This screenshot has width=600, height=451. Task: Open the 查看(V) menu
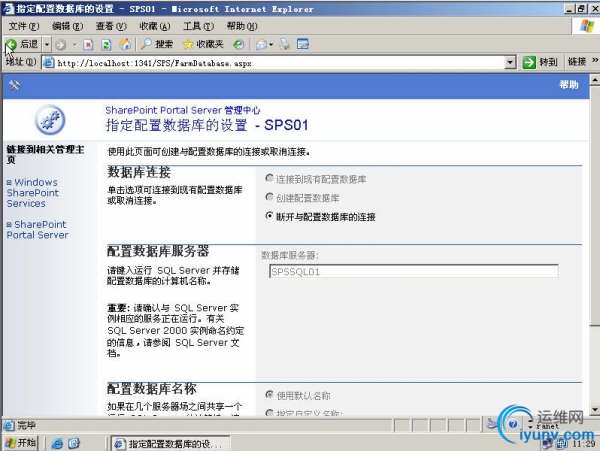coord(111,26)
